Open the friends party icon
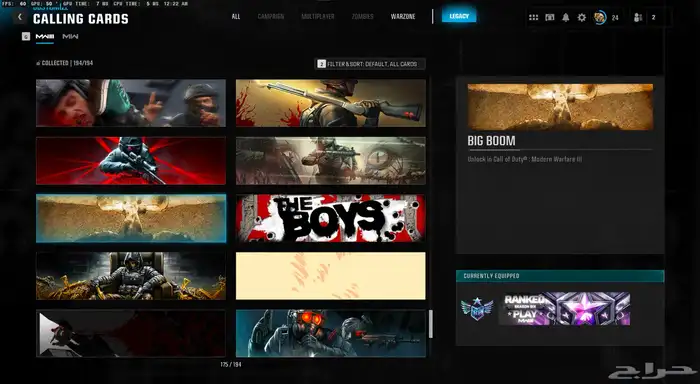700x384 pixels. 638,17
